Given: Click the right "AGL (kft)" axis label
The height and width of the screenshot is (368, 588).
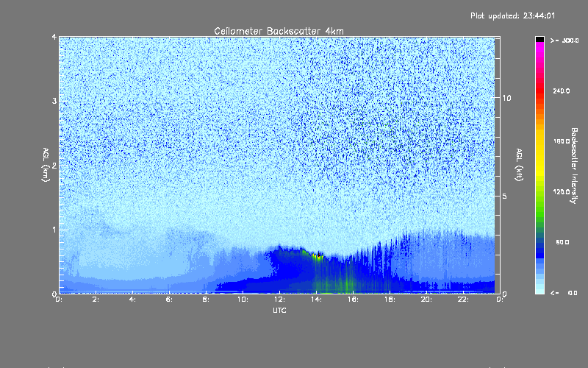Looking at the screenshot, I should click(519, 165).
